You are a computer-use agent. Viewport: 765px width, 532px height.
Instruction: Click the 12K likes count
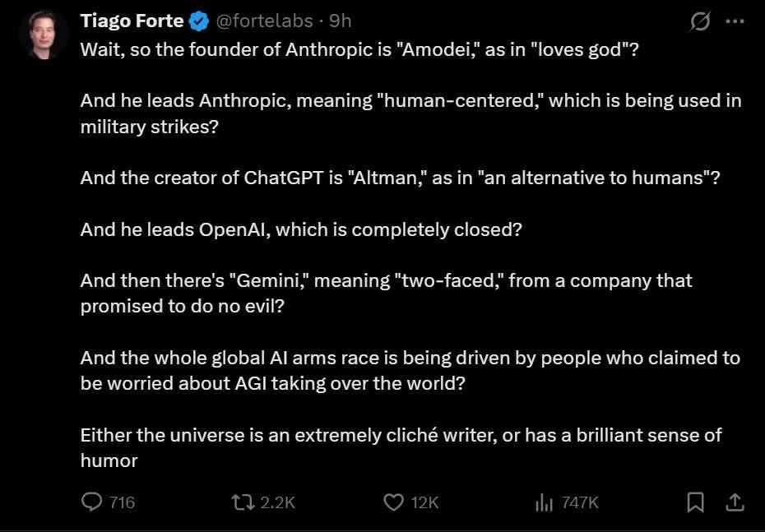click(424, 502)
